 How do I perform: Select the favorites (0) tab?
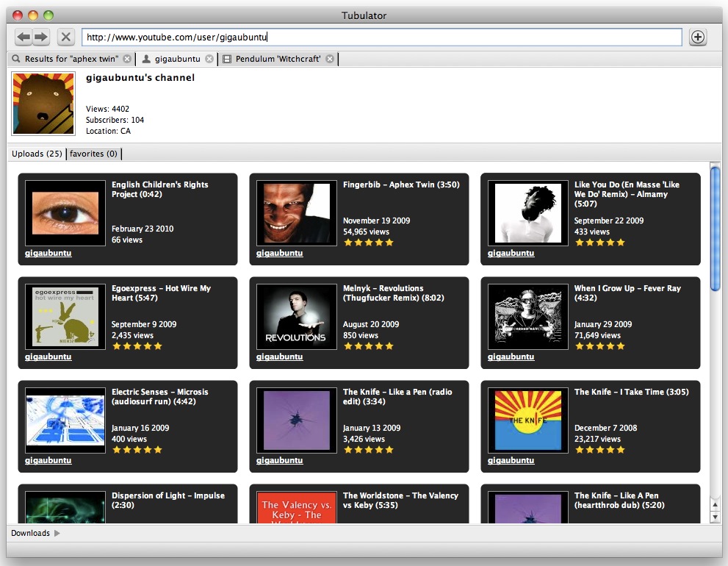[94, 154]
